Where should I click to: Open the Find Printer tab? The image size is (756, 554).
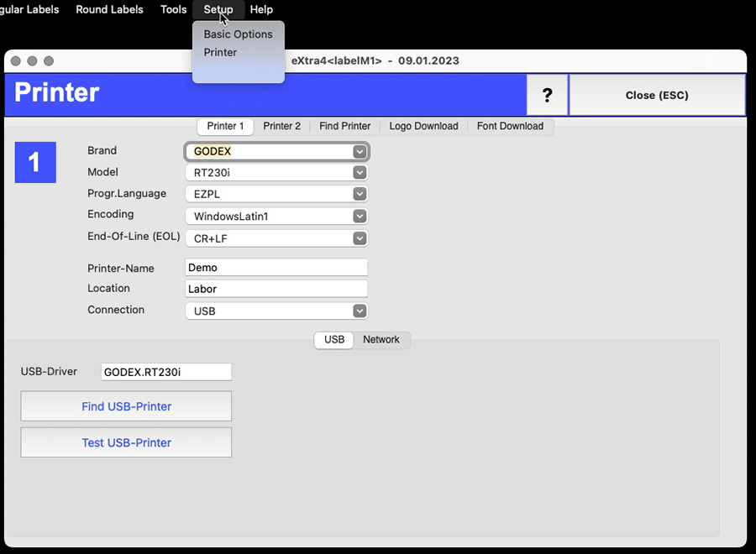tap(344, 126)
